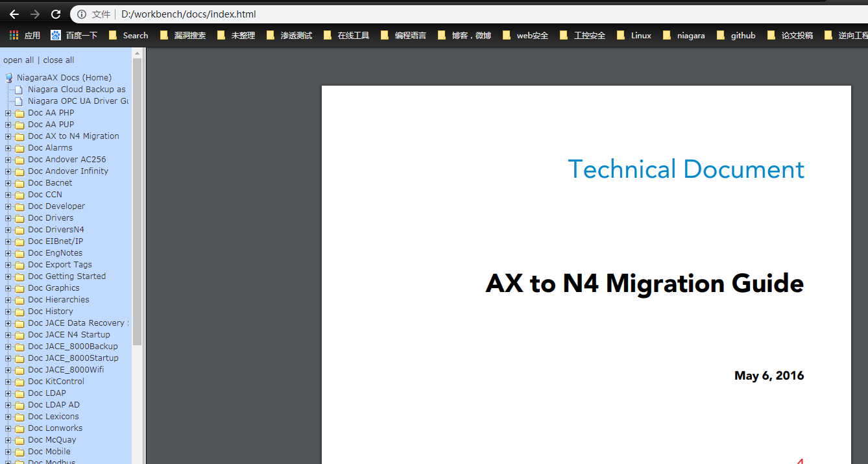Click the Doc History folder icon
Image resolution: width=868 pixels, height=464 pixels.
pos(19,311)
